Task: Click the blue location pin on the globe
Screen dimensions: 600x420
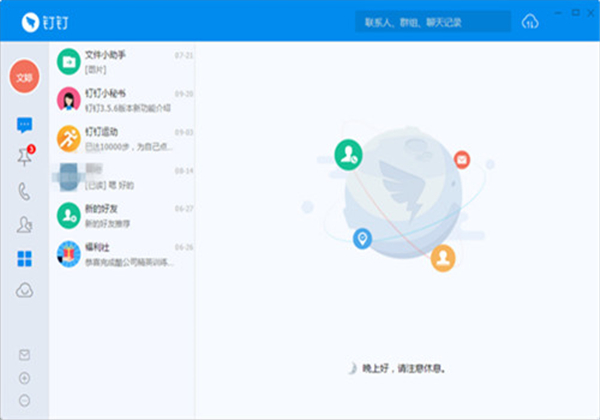Action: pyautogui.click(x=362, y=239)
